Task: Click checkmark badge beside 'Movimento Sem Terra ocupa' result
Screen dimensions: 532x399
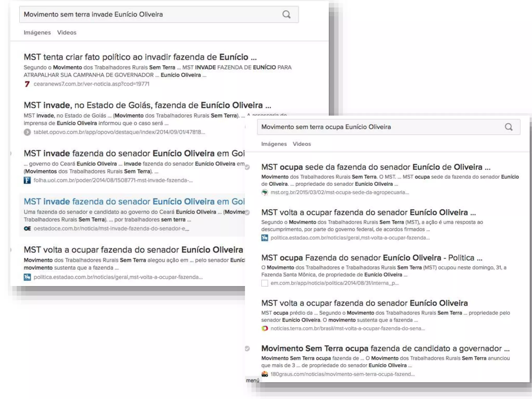Action: (247, 348)
